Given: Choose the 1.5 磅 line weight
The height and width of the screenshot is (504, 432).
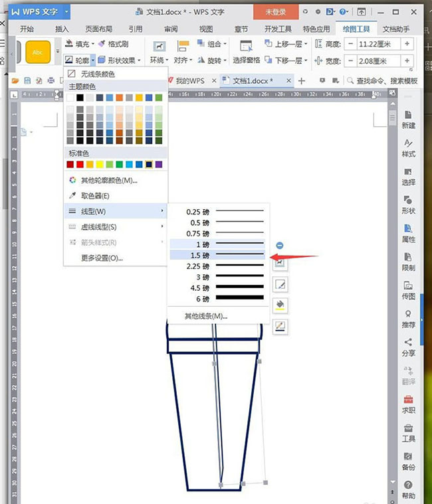Looking at the screenshot, I should tap(218, 256).
